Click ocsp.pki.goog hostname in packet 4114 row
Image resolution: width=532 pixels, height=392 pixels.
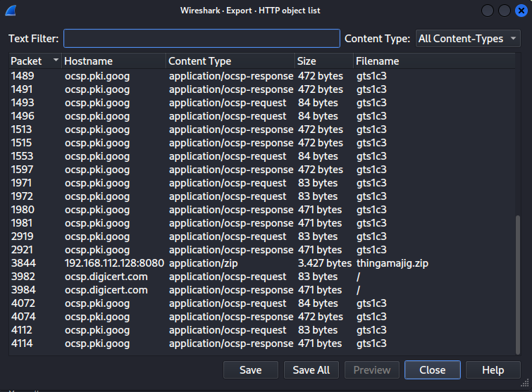coord(97,343)
